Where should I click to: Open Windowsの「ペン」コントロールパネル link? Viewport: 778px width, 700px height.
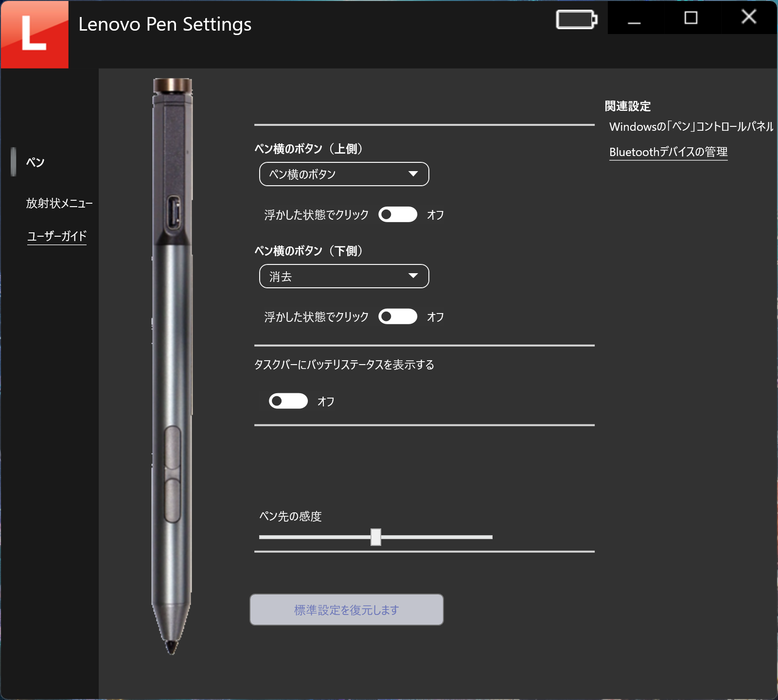[x=691, y=127]
